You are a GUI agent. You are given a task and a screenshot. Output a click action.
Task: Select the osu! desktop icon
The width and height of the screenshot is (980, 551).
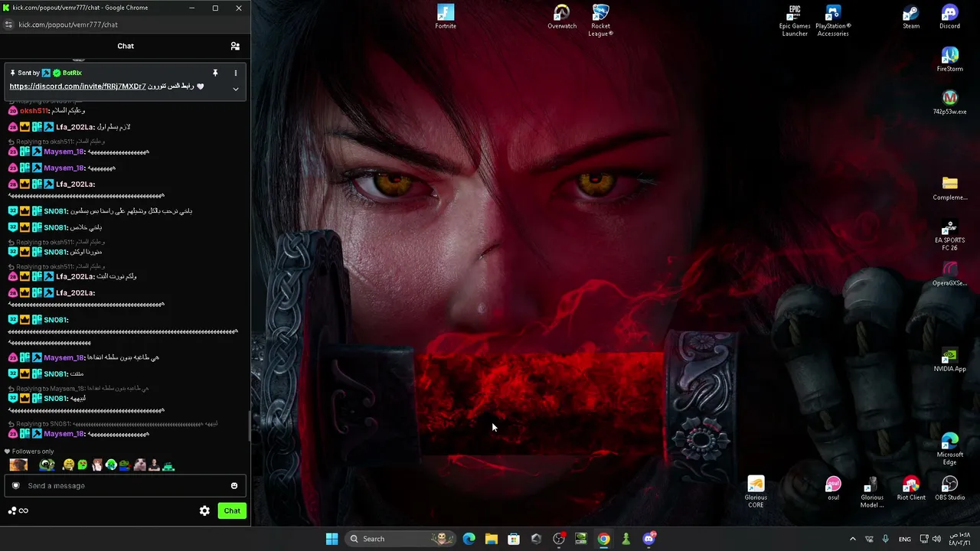tap(833, 488)
